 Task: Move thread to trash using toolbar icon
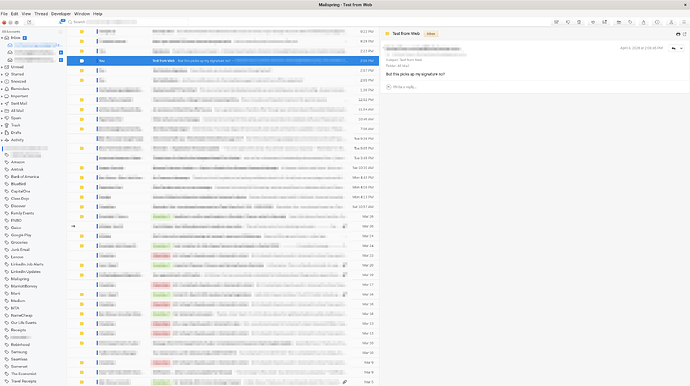579,22
